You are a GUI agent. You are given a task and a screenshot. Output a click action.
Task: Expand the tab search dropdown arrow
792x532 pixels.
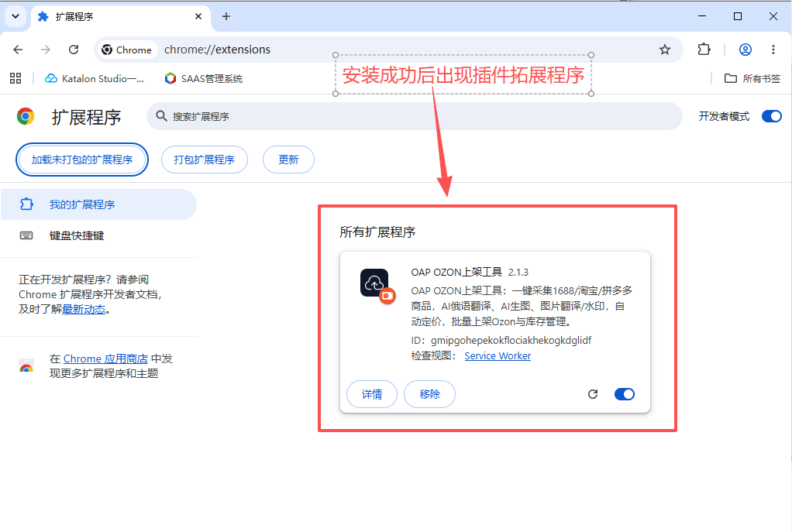pyautogui.click(x=15, y=16)
